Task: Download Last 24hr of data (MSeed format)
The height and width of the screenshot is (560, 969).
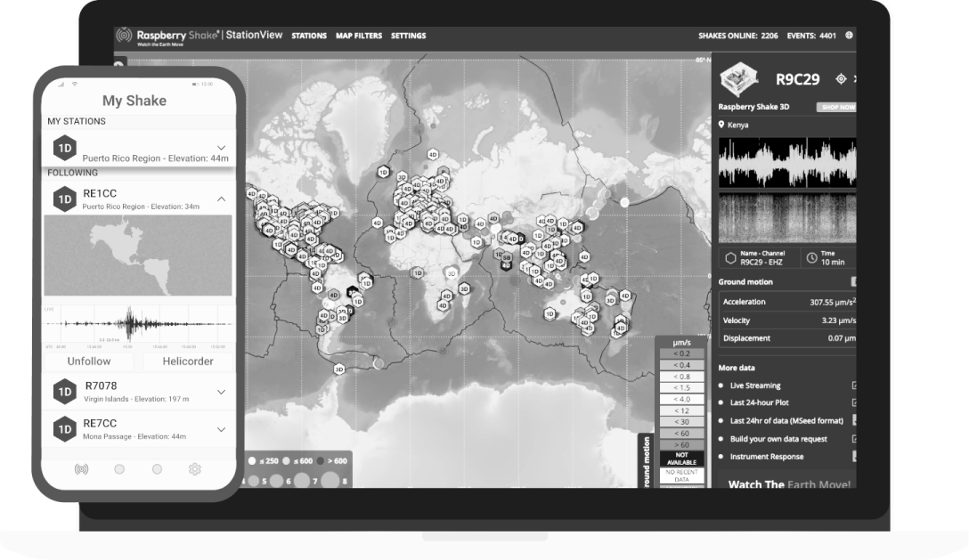Action: [x=786, y=421]
